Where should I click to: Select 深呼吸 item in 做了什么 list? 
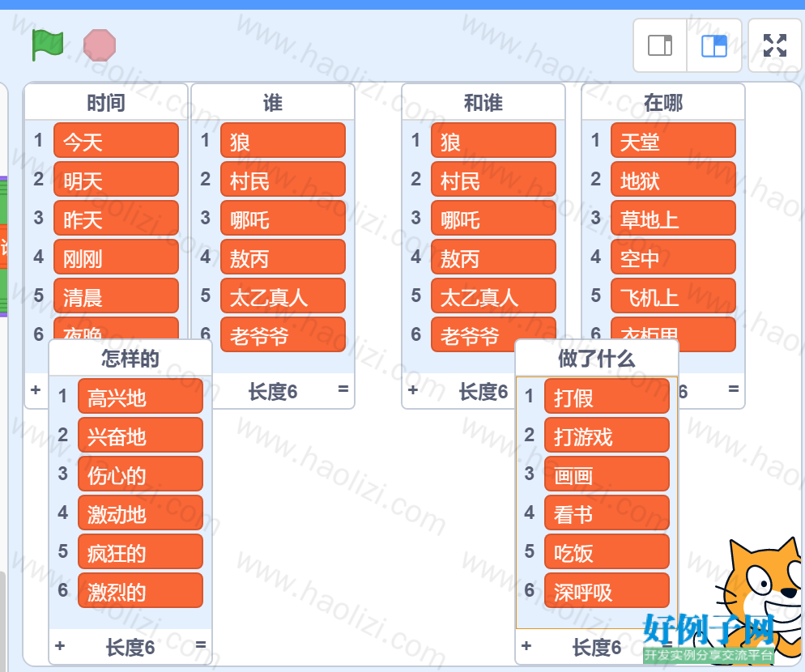(607, 591)
